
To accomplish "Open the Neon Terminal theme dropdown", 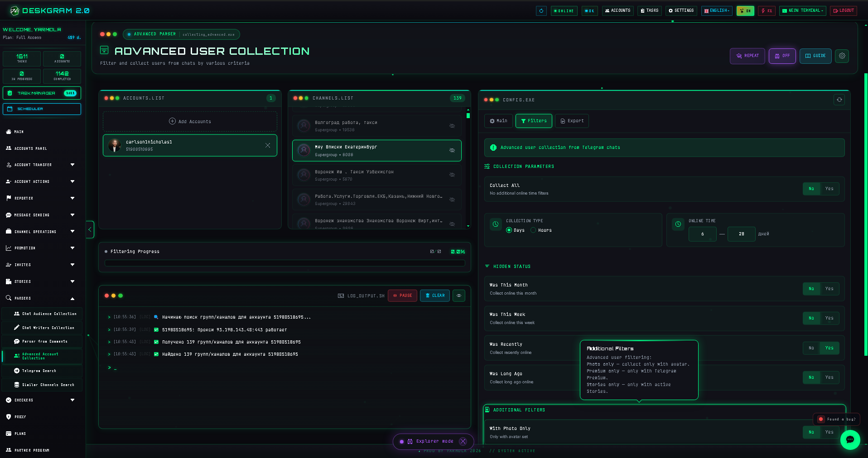I will click(802, 11).
